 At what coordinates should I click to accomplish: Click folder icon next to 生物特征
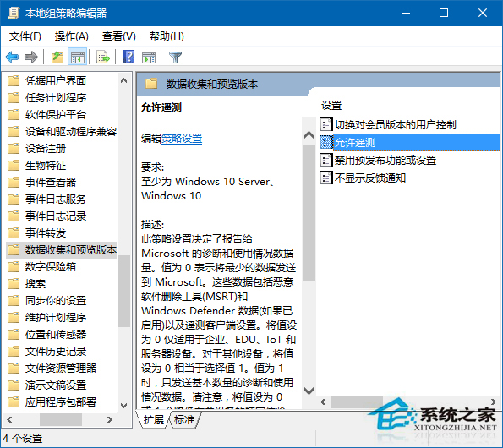pos(14,166)
